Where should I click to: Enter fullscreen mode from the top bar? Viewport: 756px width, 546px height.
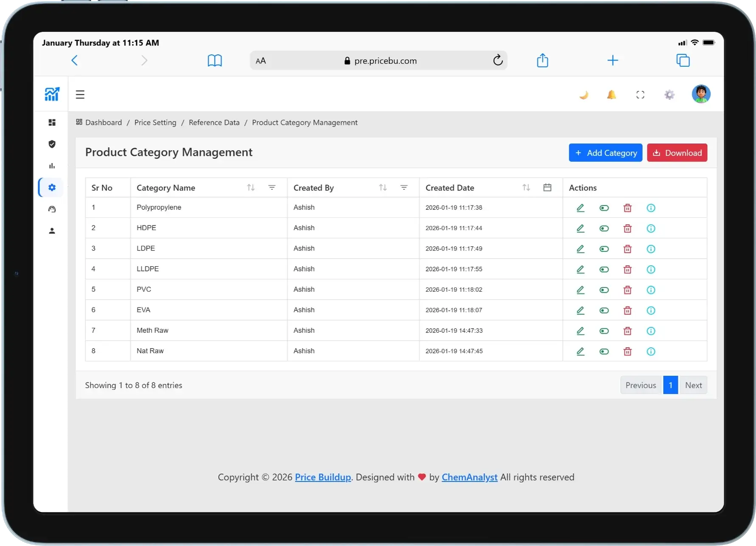pos(640,94)
